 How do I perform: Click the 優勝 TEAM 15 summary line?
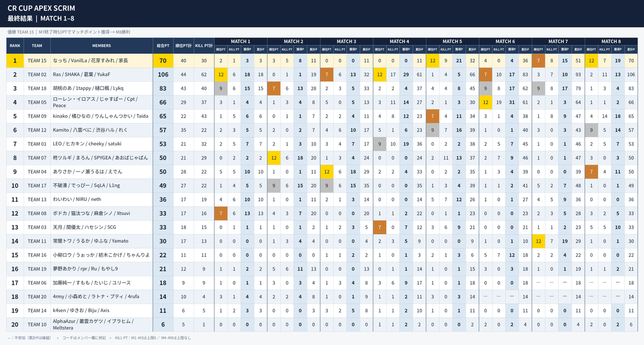pos(69,32)
